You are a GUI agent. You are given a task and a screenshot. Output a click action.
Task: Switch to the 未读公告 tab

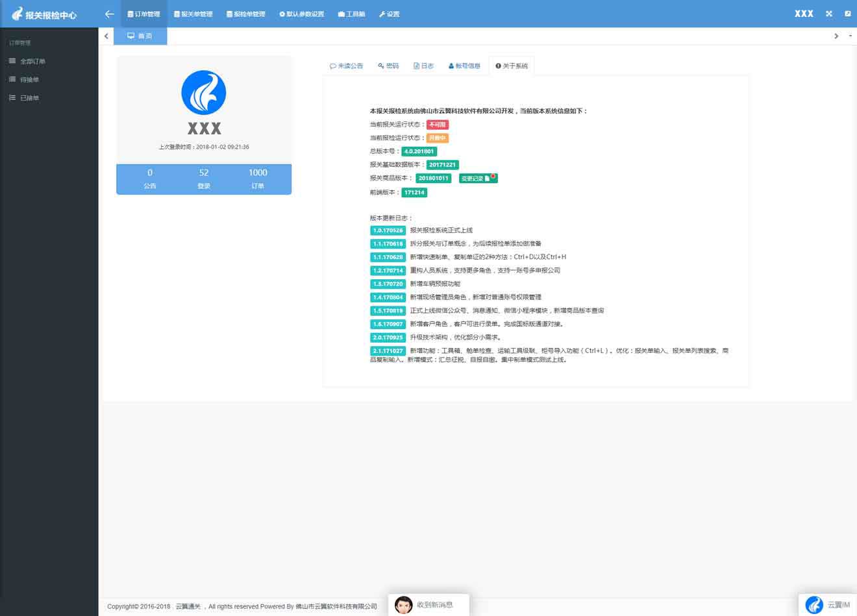(346, 66)
